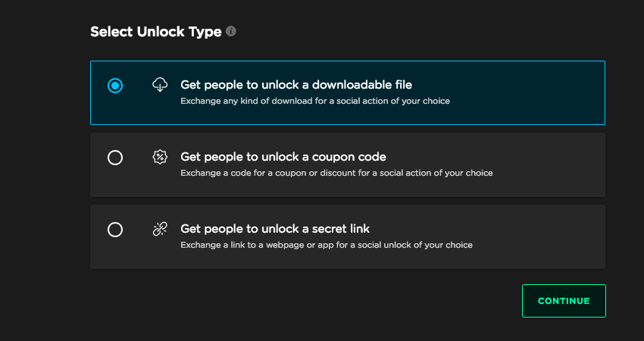Click 'Exchange a link to a webpage' description
This screenshot has width=644, height=341.
pos(326,245)
